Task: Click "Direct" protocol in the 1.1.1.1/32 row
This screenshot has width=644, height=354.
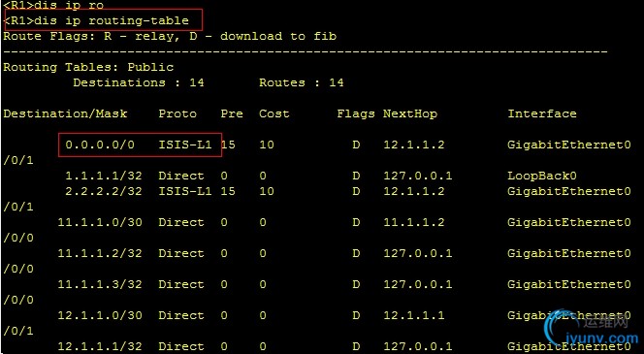Action: pos(181,176)
